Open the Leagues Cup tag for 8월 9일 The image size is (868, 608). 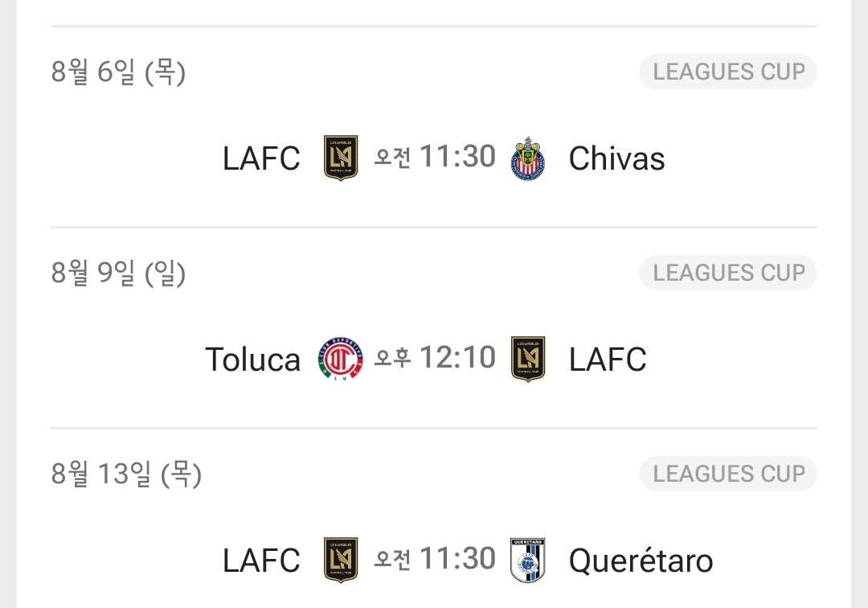click(x=728, y=273)
